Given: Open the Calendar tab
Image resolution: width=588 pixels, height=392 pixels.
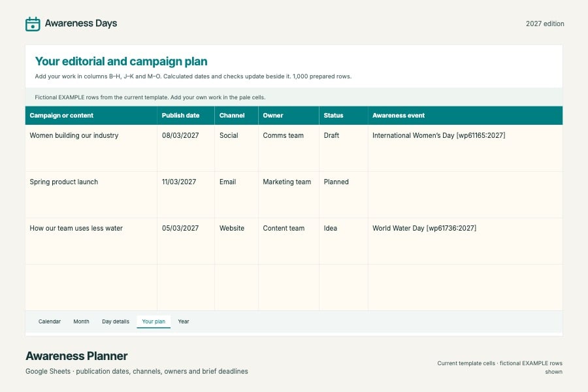Looking at the screenshot, I should 50,321.
